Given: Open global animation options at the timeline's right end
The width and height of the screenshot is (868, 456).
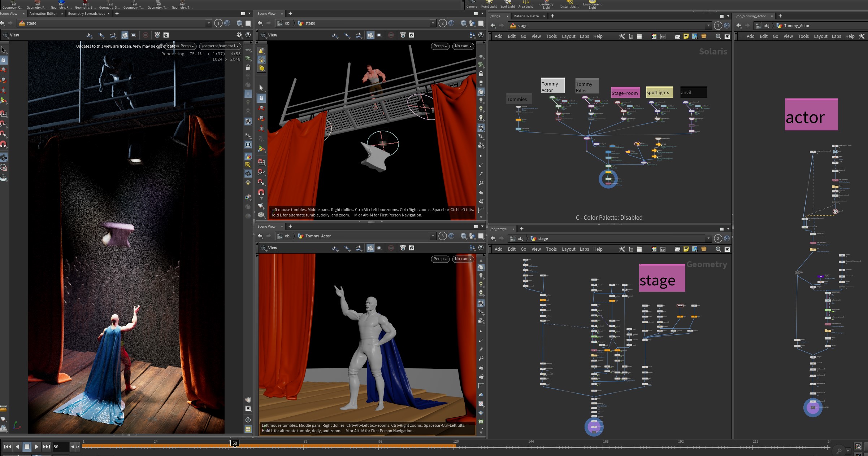Looking at the screenshot, I should click(858, 446).
